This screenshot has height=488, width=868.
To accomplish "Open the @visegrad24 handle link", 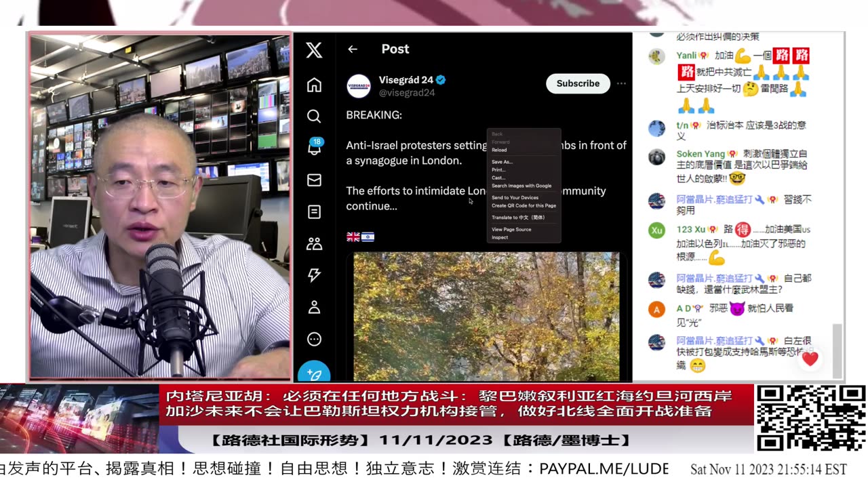I will click(406, 93).
